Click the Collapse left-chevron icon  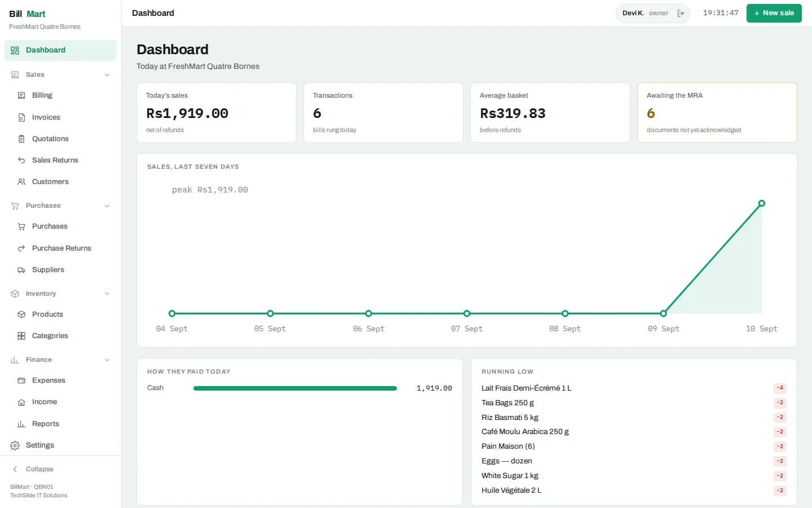click(x=15, y=469)
